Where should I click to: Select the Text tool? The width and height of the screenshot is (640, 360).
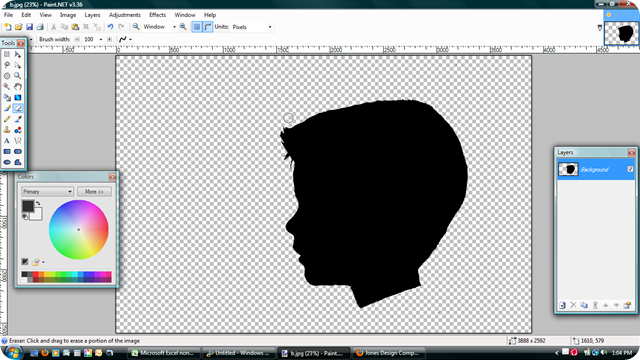(x=7, y=141)
